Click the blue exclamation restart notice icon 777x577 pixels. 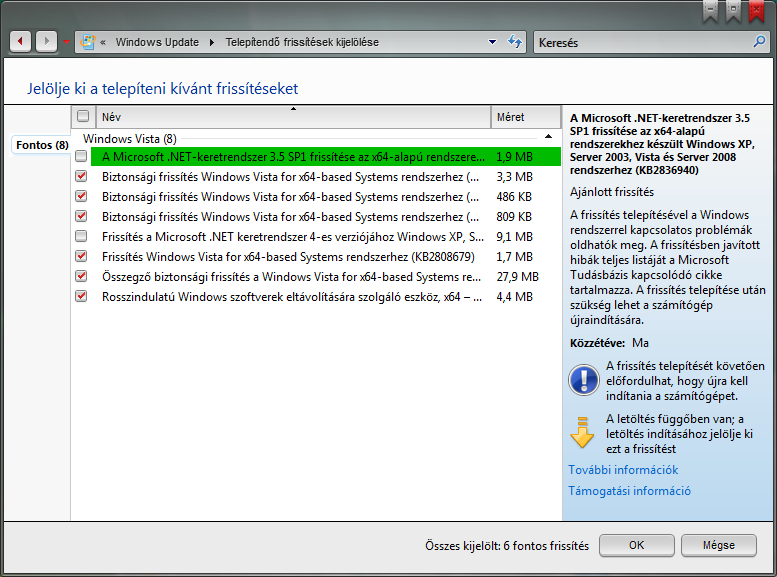(x=584, y=380)
